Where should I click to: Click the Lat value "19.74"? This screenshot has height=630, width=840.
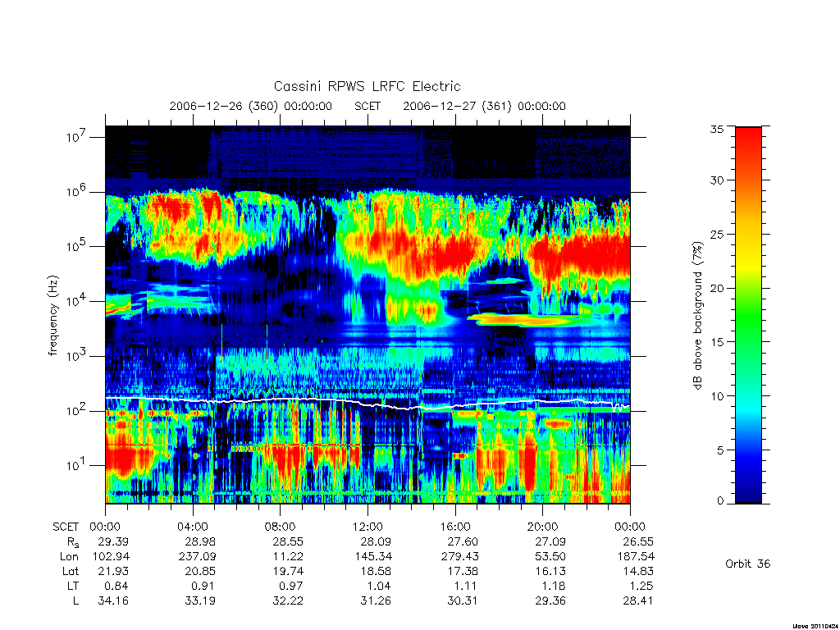pyautogui.click(x=288, y=571)
